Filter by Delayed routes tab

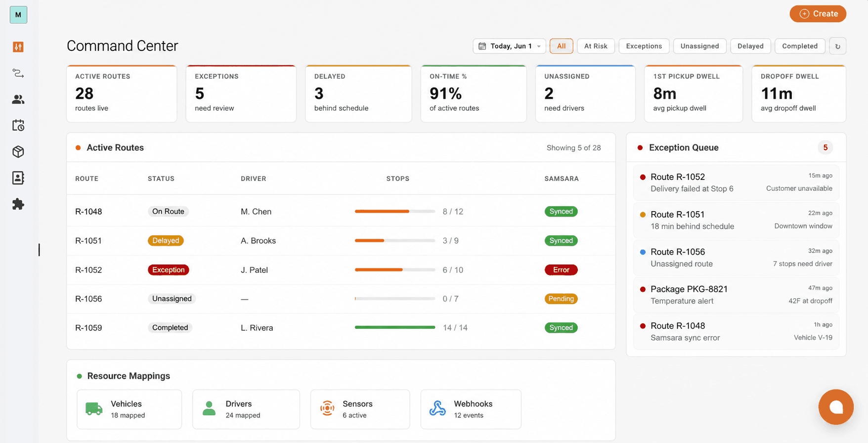point(750,46)
